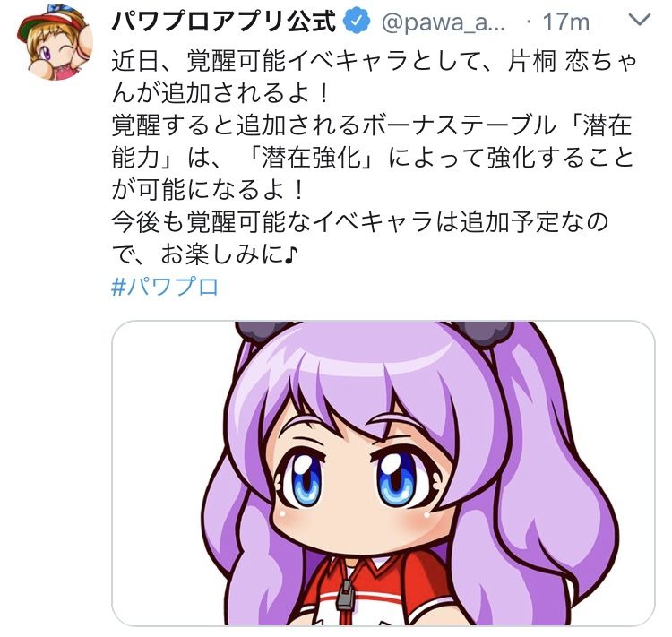Click the character's dark hair ornament on the left
Image resolution: width=672 pixels, height=637 pixels.
click(262, 331)
